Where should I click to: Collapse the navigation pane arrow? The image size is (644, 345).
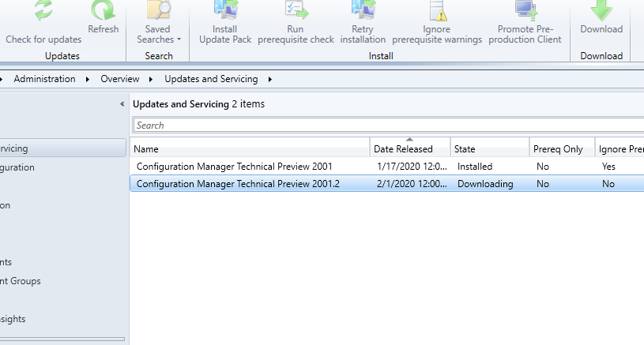(x=122, y=103)
